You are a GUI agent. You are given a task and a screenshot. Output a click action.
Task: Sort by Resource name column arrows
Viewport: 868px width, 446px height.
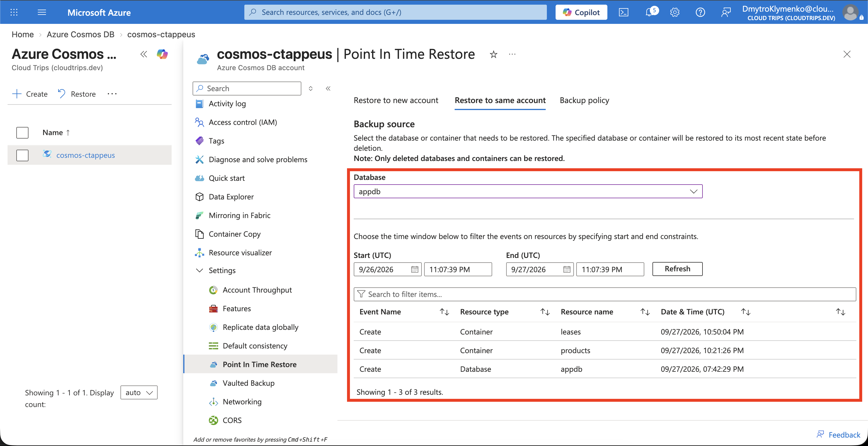pyautogui.click(x=645, y=312)
